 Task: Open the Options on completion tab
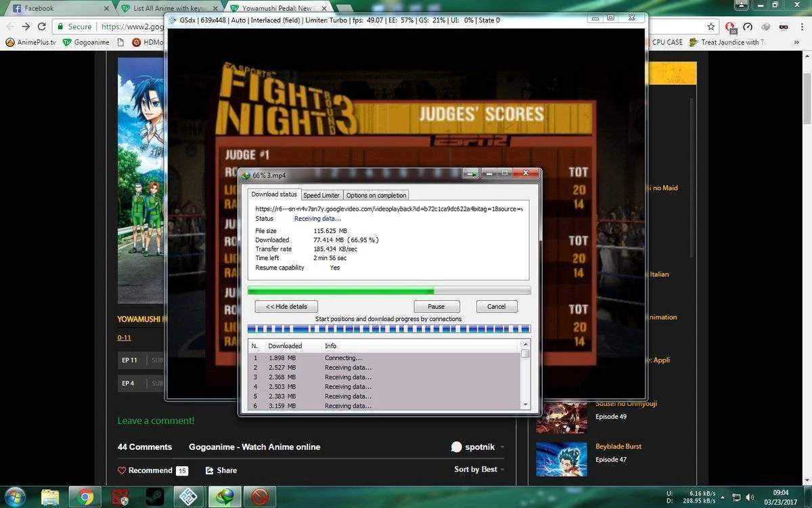click(376, 195)
